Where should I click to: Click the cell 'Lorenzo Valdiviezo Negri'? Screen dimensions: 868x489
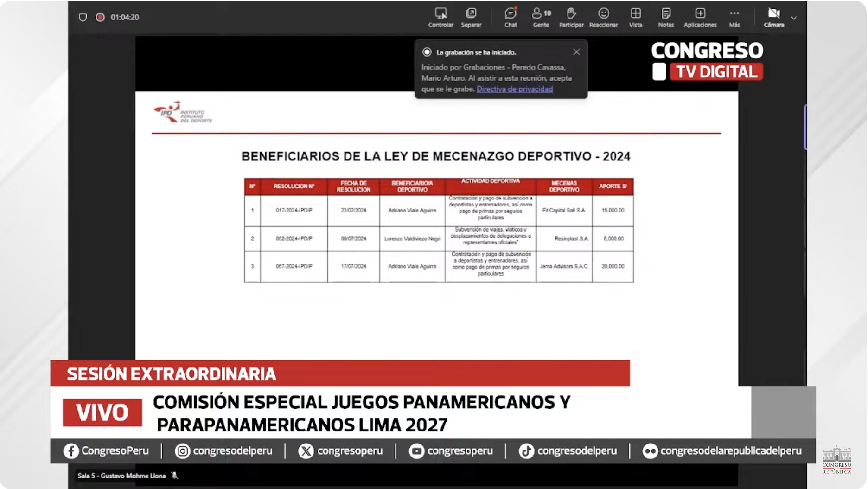point(412,238)
